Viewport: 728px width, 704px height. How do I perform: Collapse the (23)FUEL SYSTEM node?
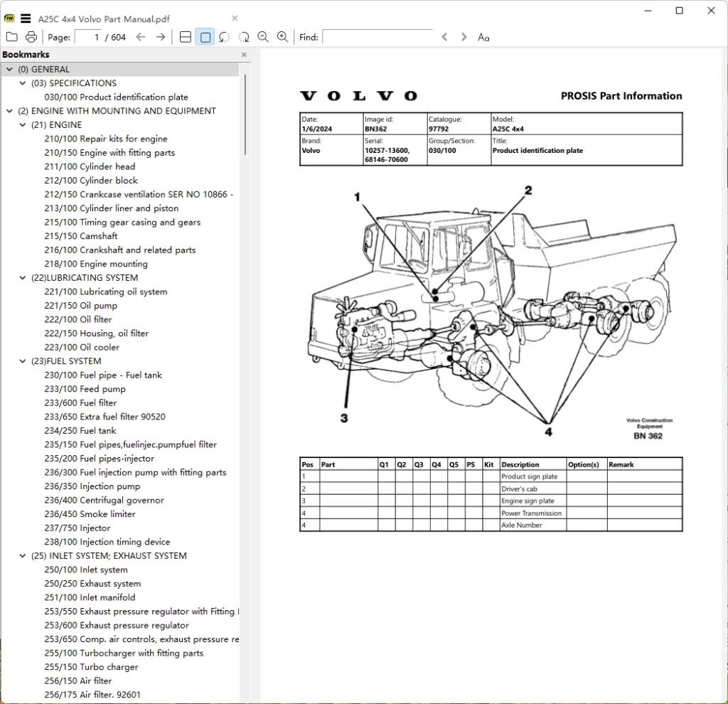tap(22, 361)
